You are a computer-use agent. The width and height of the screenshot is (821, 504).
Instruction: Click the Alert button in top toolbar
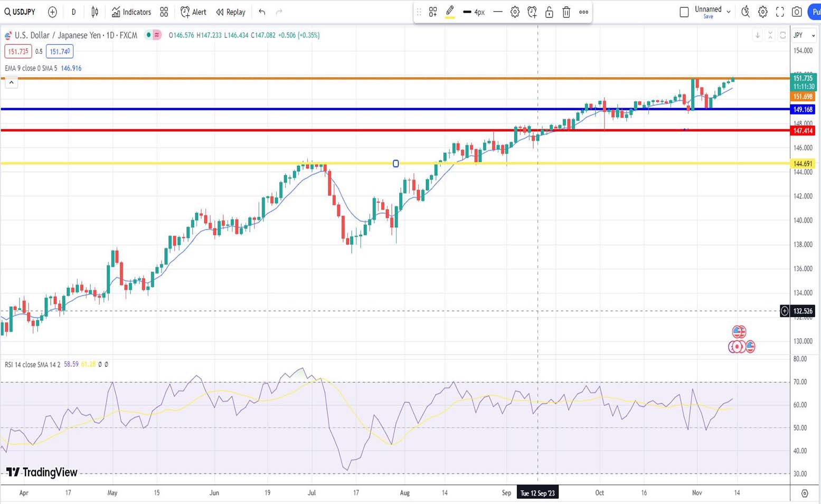(193, 12)
